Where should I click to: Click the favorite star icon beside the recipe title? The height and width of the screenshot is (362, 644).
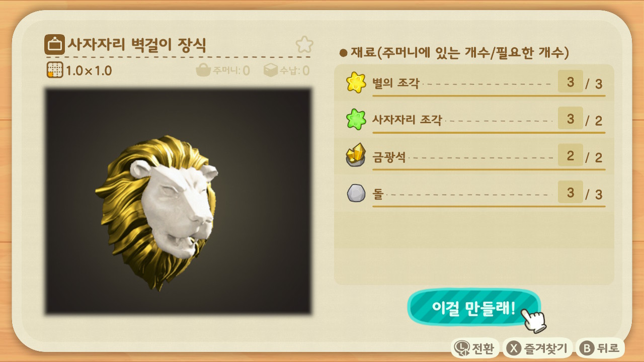point(304,45)
